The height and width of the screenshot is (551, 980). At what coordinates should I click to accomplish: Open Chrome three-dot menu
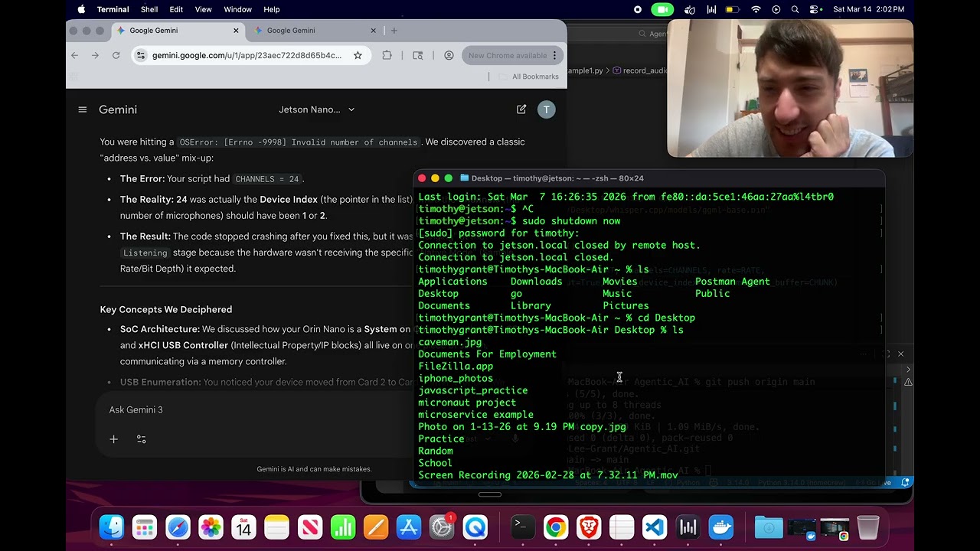555,55
